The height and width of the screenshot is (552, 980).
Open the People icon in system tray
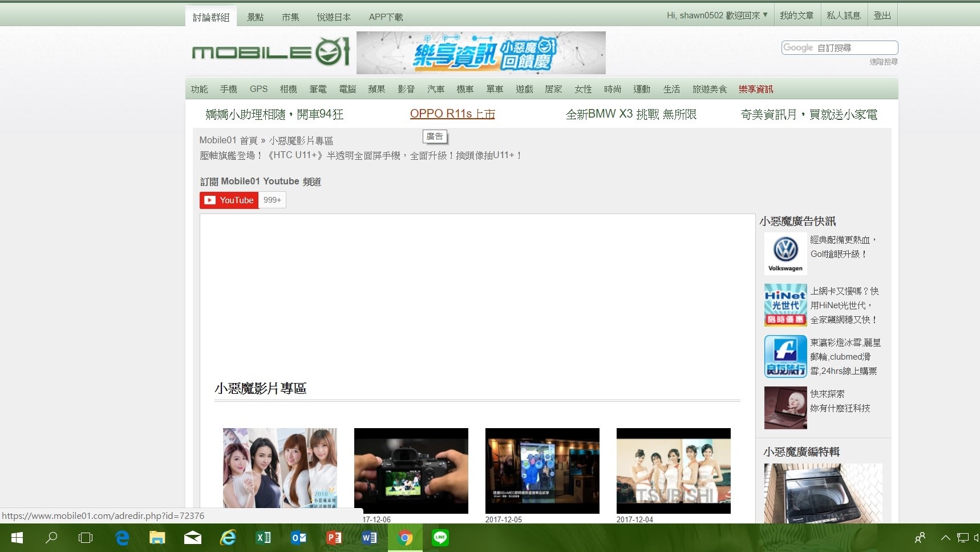coord(920,538)
